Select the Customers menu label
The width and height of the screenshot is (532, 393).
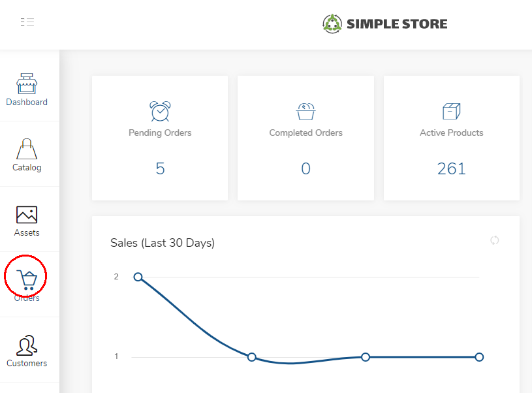pos(27,363)
